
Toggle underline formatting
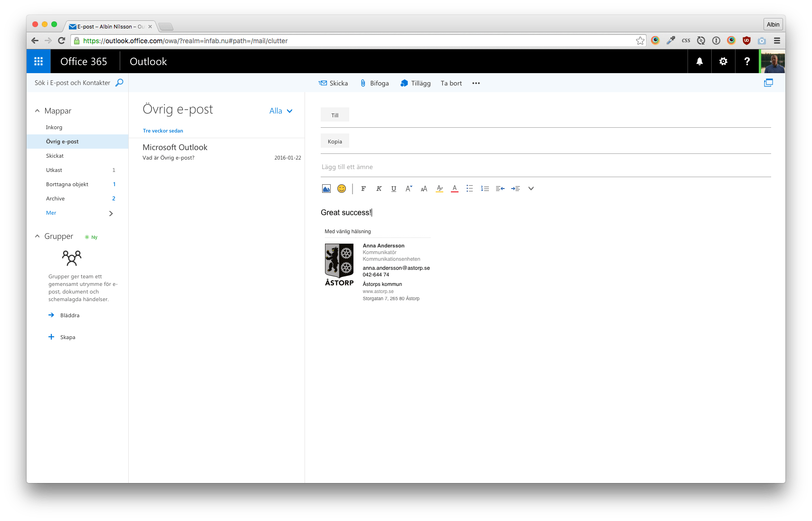point(393,189)
